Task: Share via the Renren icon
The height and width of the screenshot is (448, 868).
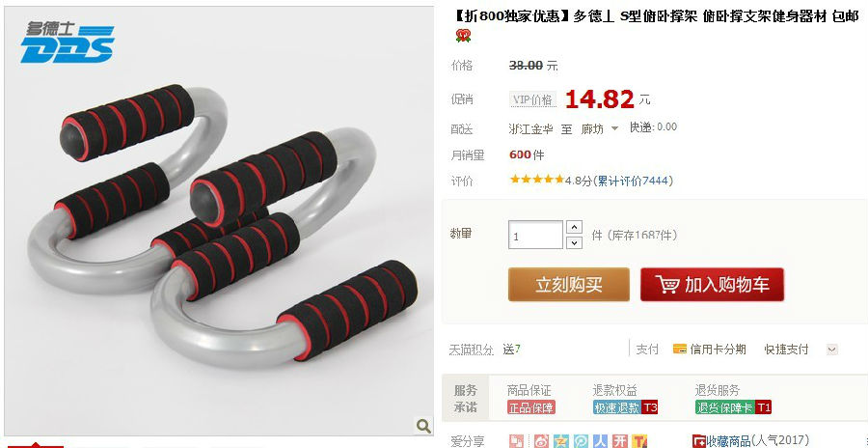Action: coord(601,441)
